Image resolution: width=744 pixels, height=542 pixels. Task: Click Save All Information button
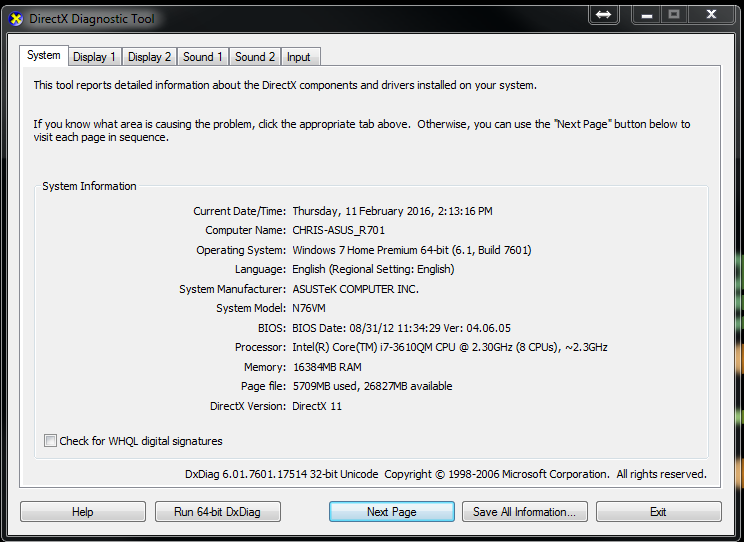[524, 512]
